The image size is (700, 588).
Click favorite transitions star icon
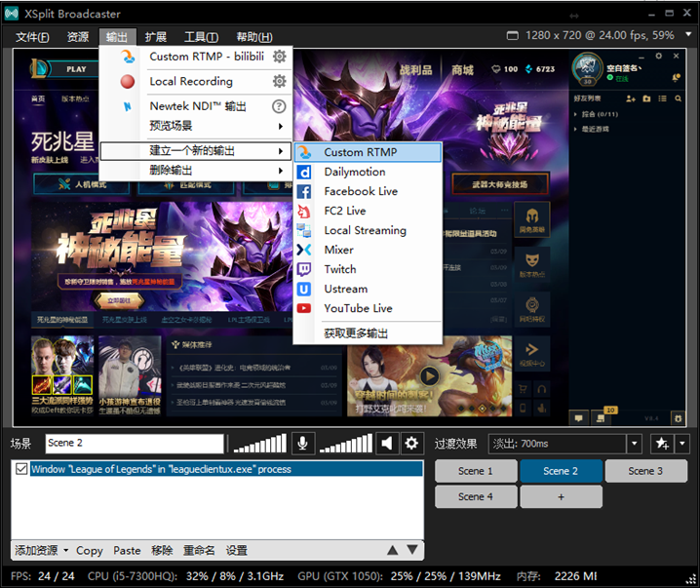pyautogui.click(x=662, y=444)
